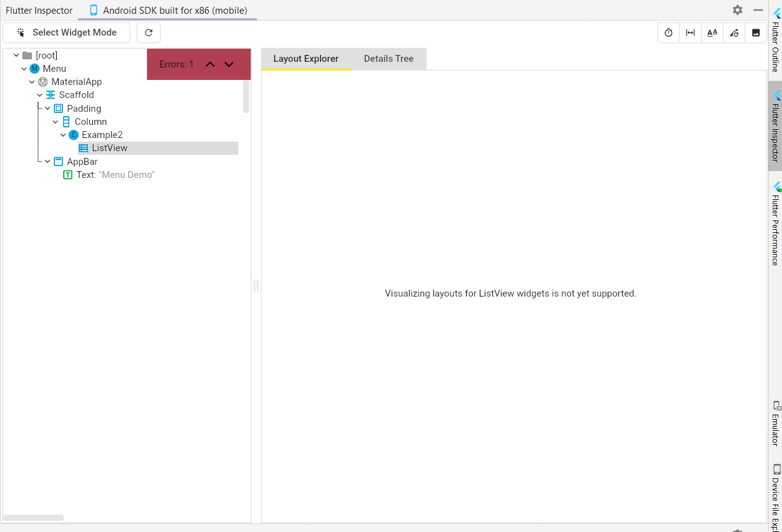Activate the widget selection crosshair icon

tap(20, 32)
